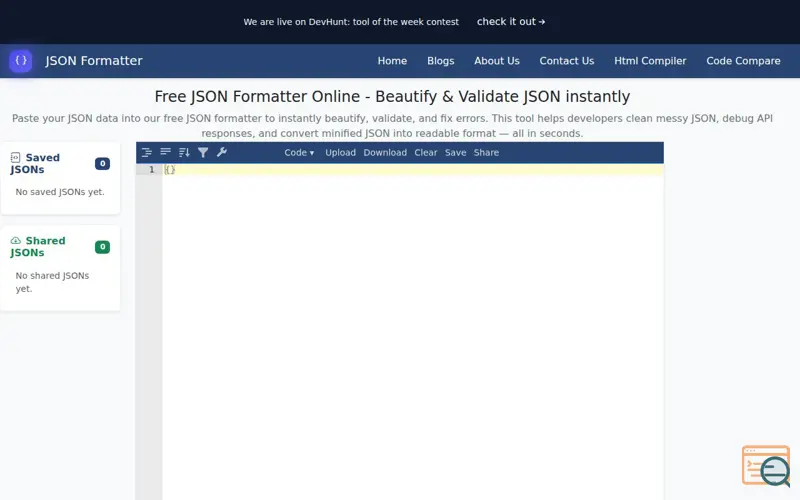
Task: Open the floating inspector widget icon
Action: (766, 466)
